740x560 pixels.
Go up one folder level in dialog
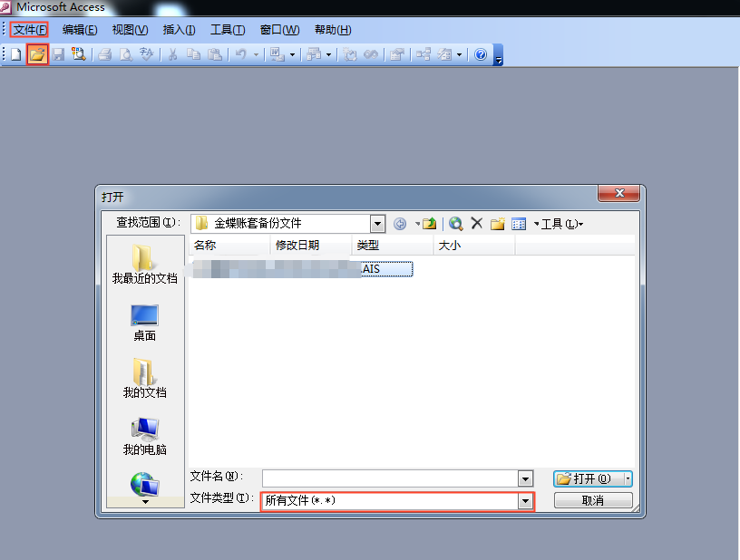tap(430, 224)
